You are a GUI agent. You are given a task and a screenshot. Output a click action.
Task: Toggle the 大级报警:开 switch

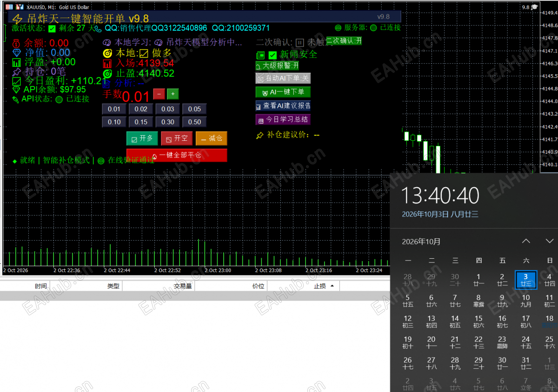pos(277,66)
